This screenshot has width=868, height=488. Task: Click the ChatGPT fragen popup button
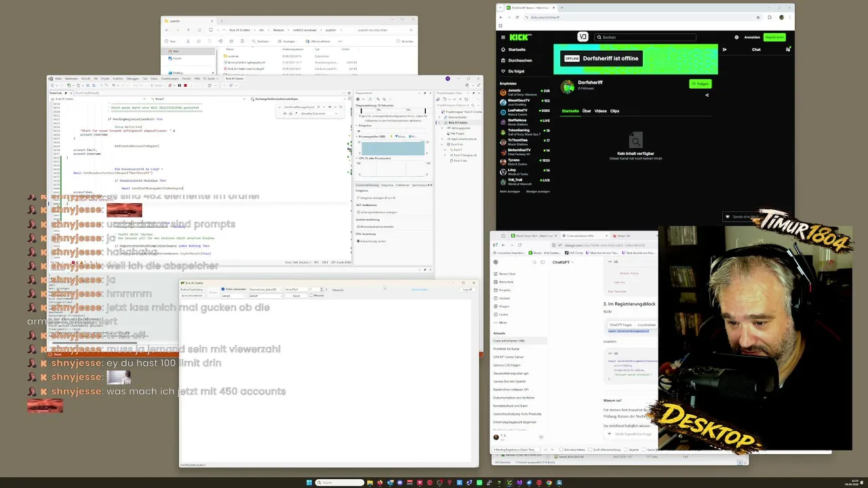[x=620, y=325]
